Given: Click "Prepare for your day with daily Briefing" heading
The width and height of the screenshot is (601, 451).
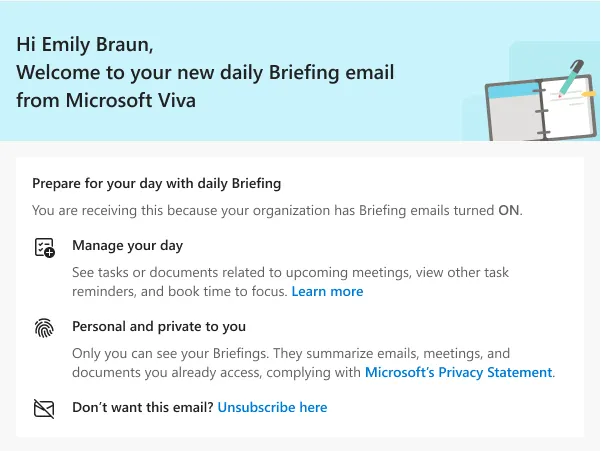Looking at the screenshot, I should pyautogui.click(x=156, y=183).
